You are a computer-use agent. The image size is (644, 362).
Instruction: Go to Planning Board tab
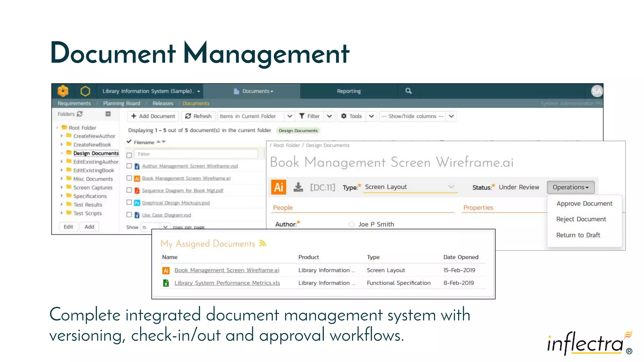coord(122,103)
